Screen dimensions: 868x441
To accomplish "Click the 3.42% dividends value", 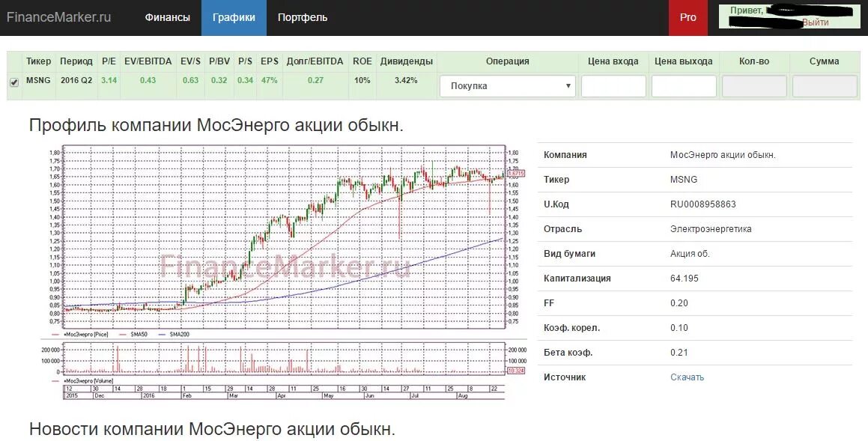I will pyautogui.click(x=406, y=80).
